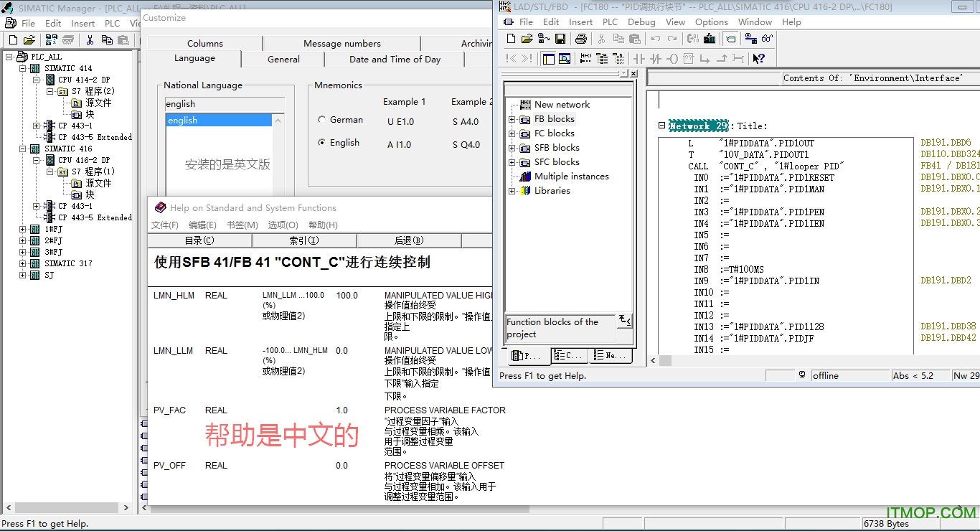Expand SJ tree node
The height and width of the screenshot is (531, 980).
coord(23,275)
